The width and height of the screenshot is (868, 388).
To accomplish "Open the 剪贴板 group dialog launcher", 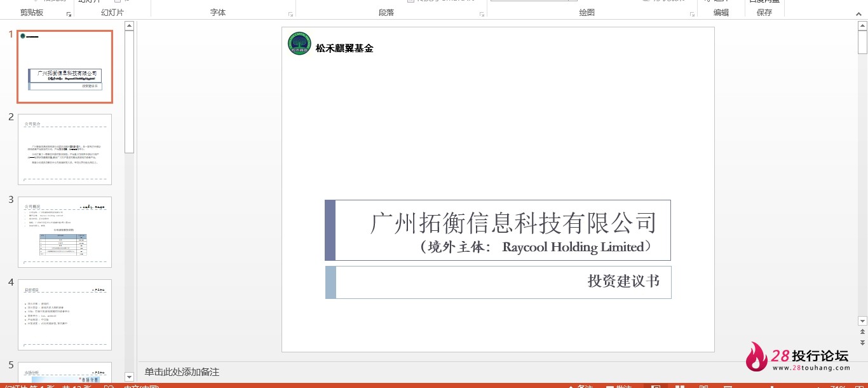I will pyautogui.click(x=69, y=14).
